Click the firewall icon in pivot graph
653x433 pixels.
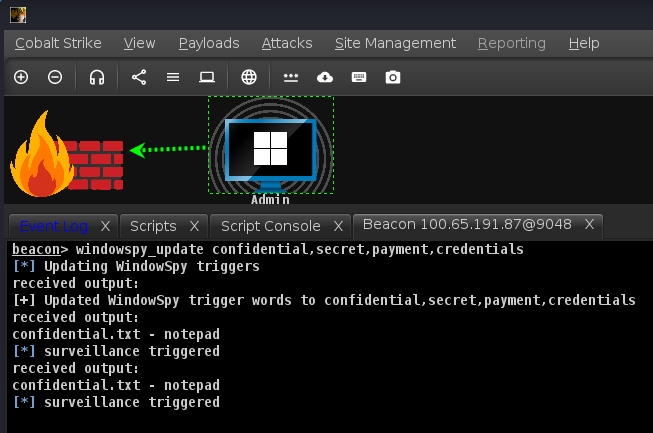click(67, 154)
